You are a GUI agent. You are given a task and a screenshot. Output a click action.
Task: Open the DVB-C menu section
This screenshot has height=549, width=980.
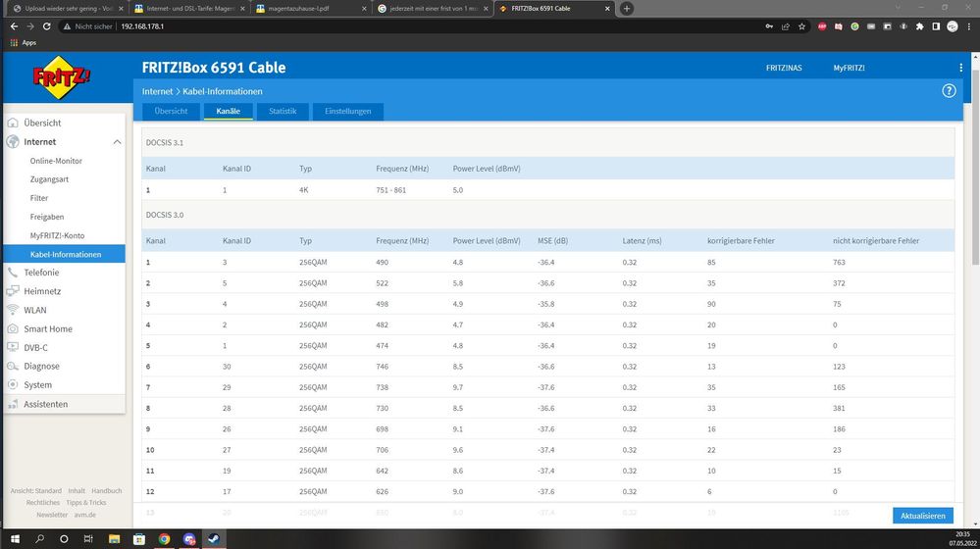coord(35,348)
